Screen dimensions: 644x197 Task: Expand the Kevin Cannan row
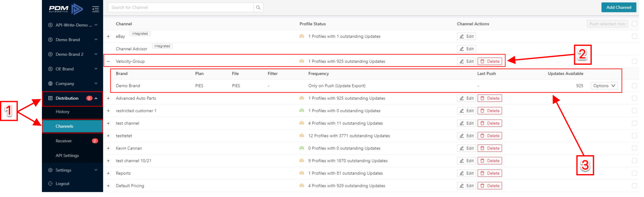pyautogui.click(x=108, y=148)
